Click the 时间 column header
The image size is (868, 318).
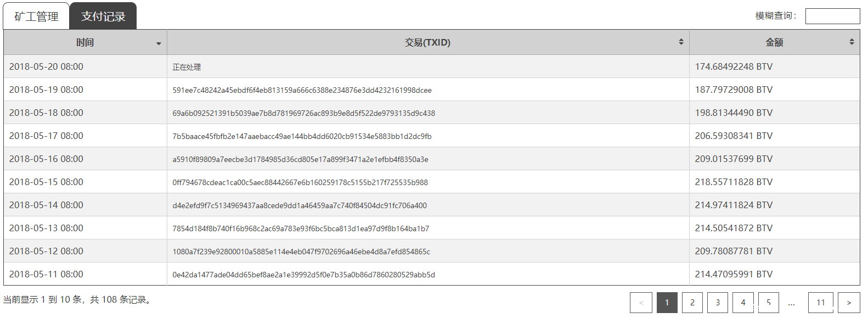point(84,42)
